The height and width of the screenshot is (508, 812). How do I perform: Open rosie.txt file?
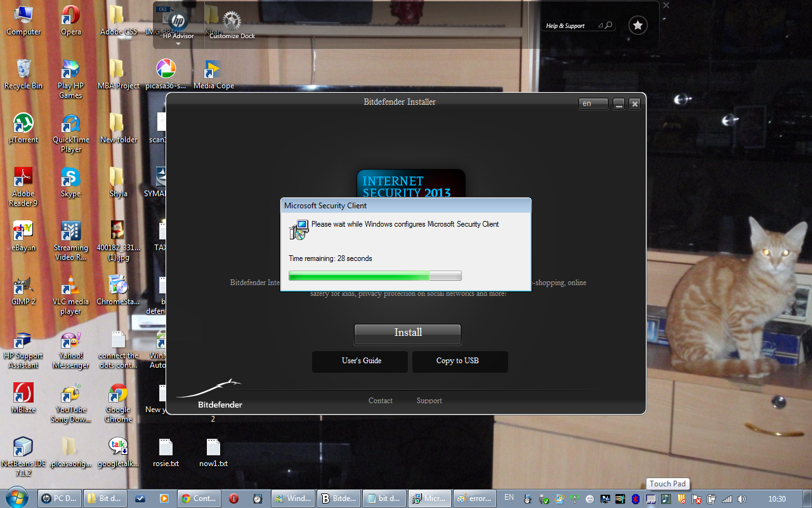click(166, 453)
